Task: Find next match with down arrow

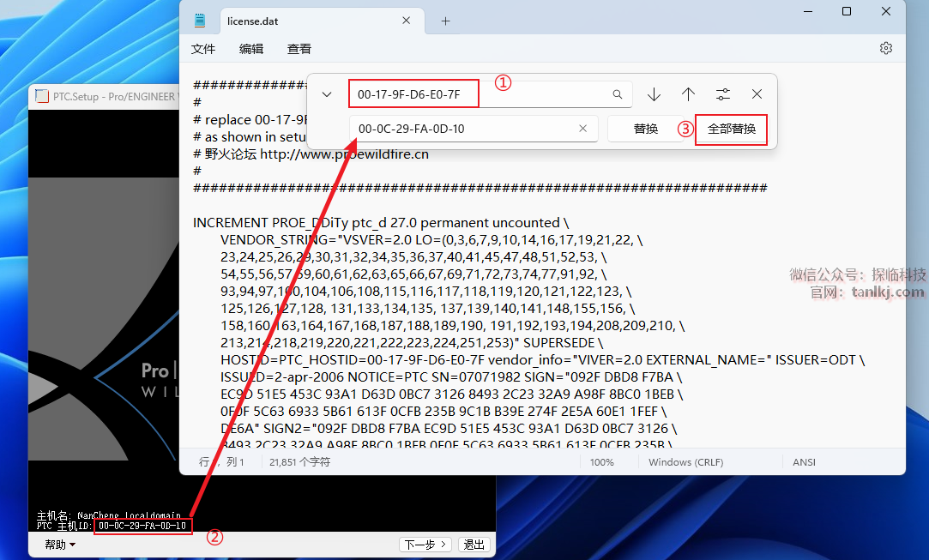Action: pyautogui.click(x=655, y=94)
